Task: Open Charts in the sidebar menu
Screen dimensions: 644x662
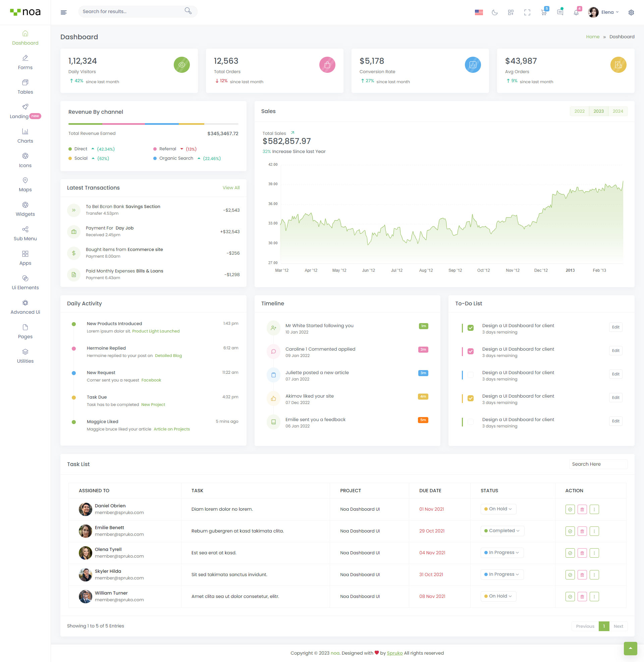Action: pos(25,136)
